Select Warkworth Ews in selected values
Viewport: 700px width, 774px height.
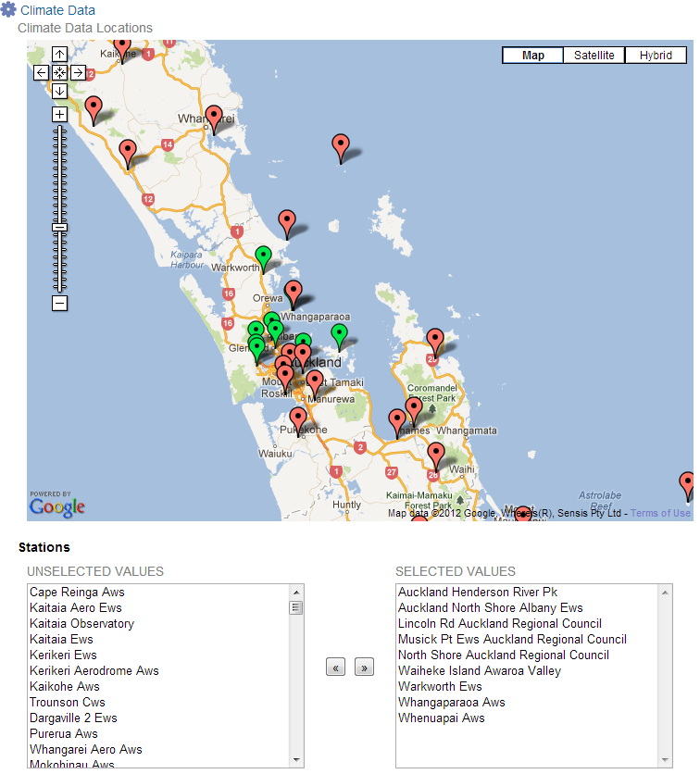tap(440, 686)
